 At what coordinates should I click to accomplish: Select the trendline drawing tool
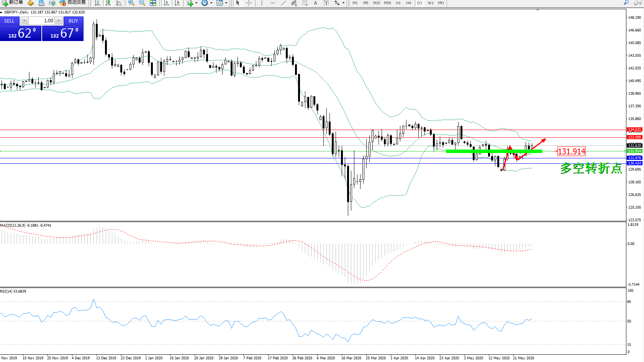coord(283,3)
